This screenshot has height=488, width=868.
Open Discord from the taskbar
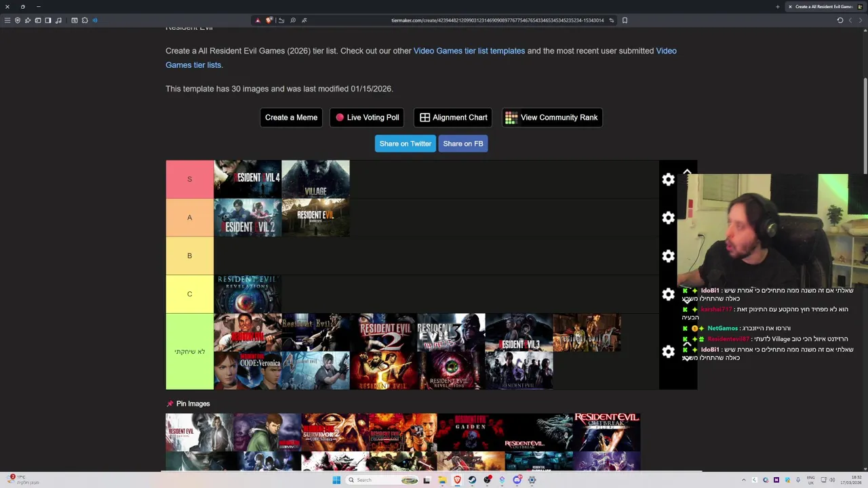(517, 480)
